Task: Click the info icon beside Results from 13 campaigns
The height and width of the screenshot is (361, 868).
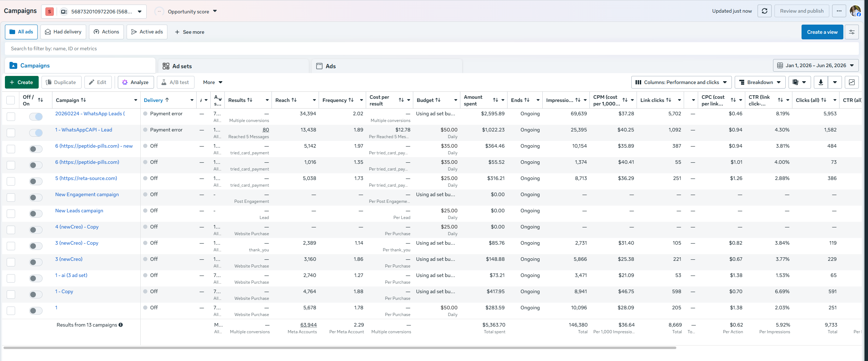Action: [x=121, y=325]
